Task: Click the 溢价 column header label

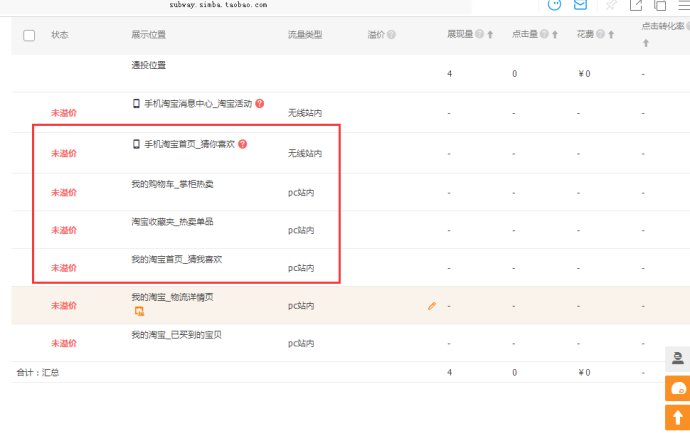Action: tap(376, 35)
